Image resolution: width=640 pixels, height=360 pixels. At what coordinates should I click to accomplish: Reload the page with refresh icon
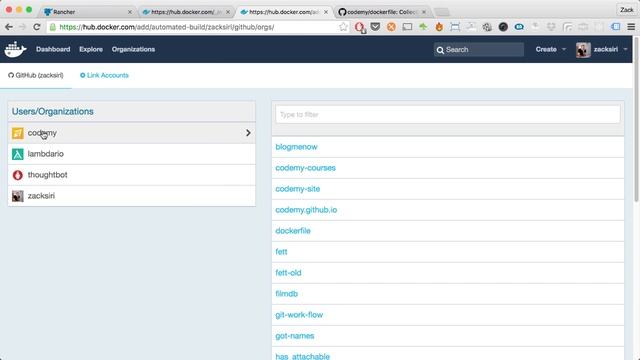pos(37,27)
